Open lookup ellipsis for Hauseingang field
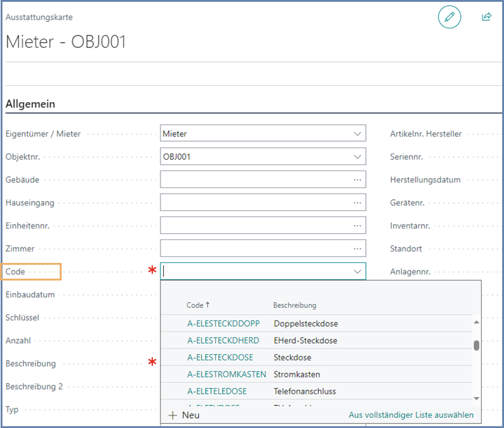 (x=357, y=202)
